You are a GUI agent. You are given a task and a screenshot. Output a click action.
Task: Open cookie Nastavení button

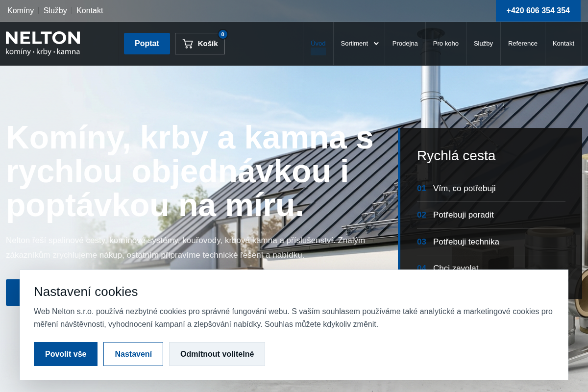point(133,354)
